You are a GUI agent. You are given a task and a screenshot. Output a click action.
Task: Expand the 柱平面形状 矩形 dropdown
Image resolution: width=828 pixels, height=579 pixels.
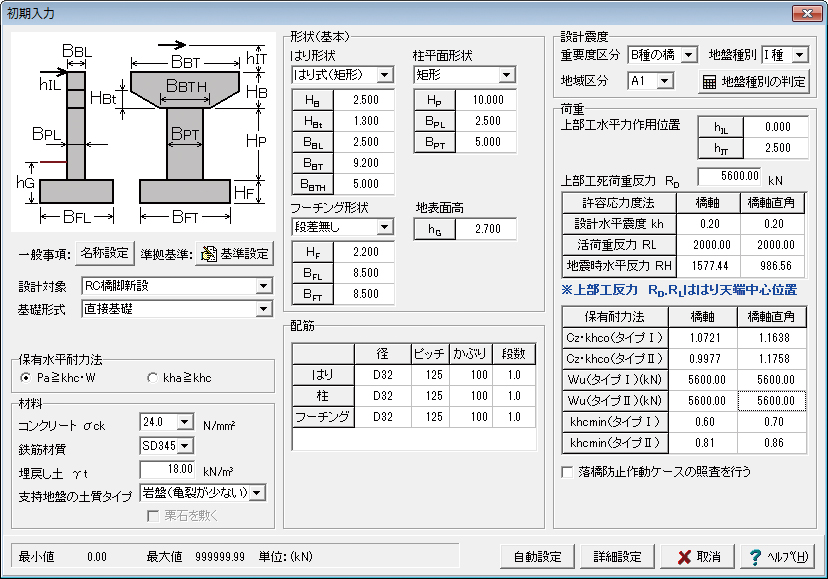pyautogui.click(x=507, y=75)
